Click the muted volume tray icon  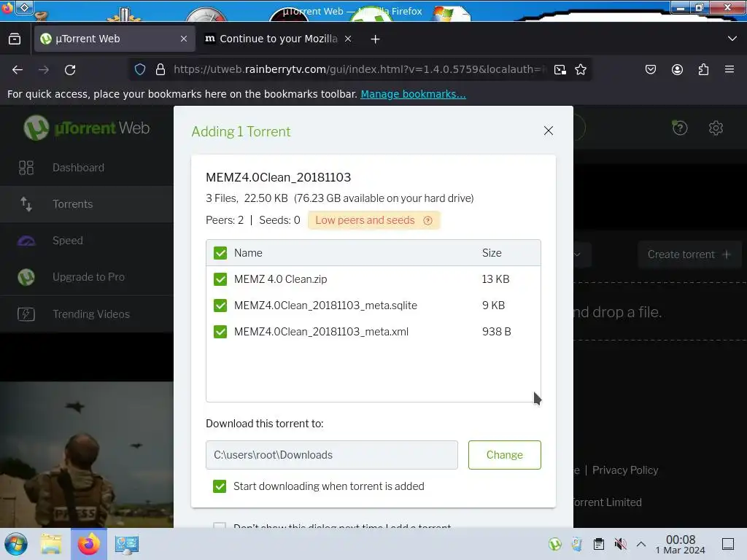[x=620, y=544]
